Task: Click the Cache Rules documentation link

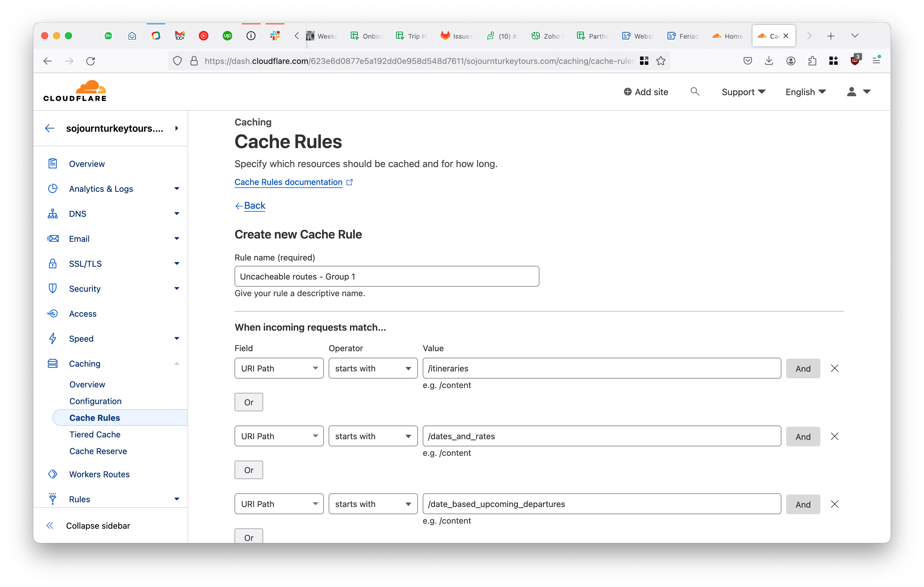Action: (288, 182)
